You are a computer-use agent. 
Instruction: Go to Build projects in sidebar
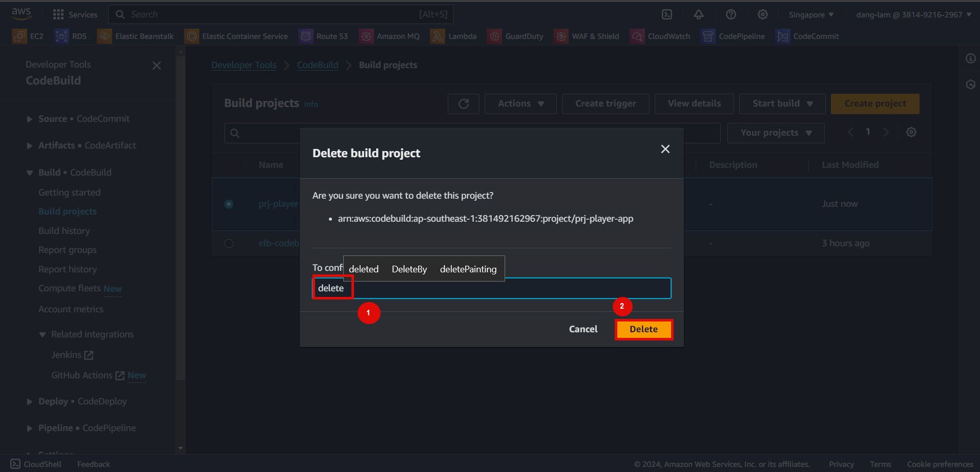click(x=67, y=211)
